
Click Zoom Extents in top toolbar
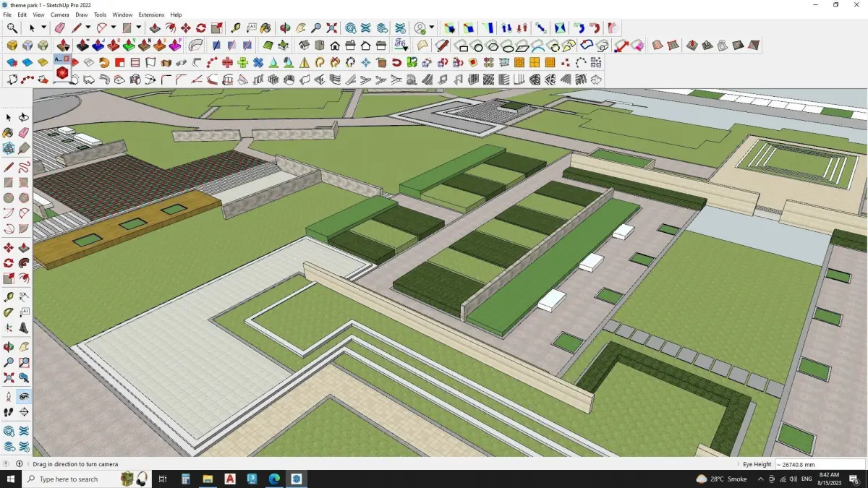[x=331, y=28]
